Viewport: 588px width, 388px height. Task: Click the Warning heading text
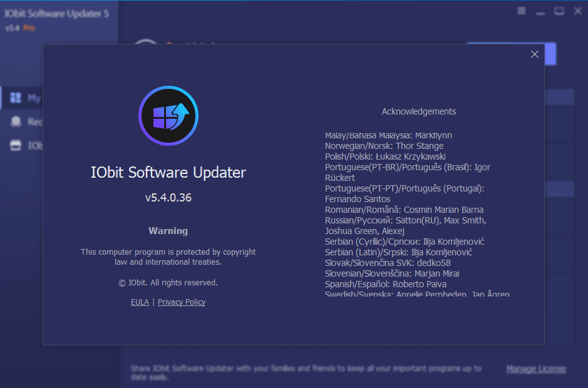click(x=168, y=231)
